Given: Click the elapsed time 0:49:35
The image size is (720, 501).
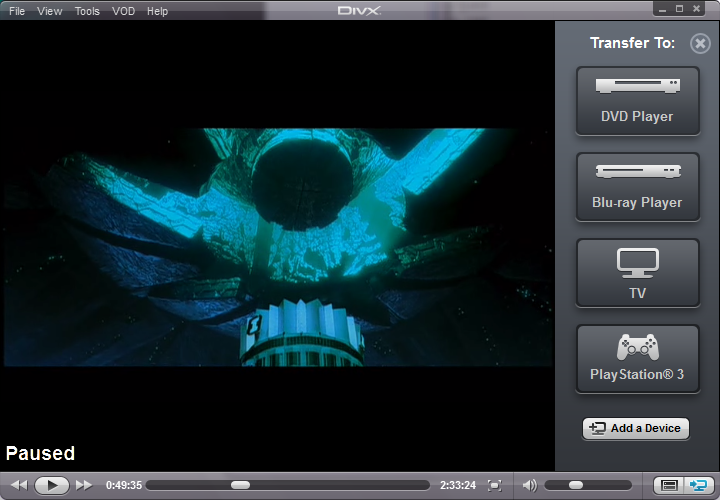Looking at the screenshot, I should click(124, 485).
